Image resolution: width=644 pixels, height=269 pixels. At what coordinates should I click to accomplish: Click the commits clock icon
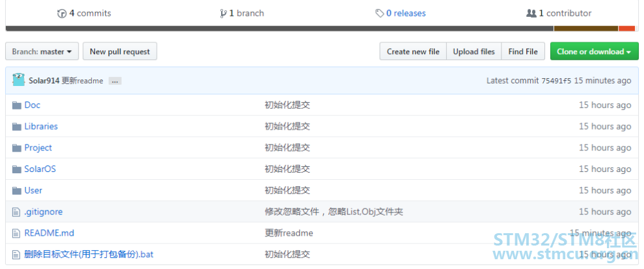coord(62,14)
